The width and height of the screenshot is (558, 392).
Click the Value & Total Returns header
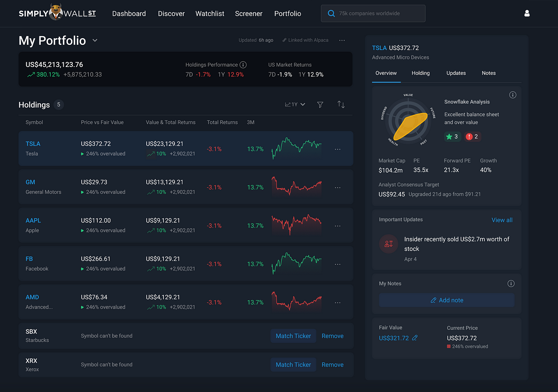171,122
